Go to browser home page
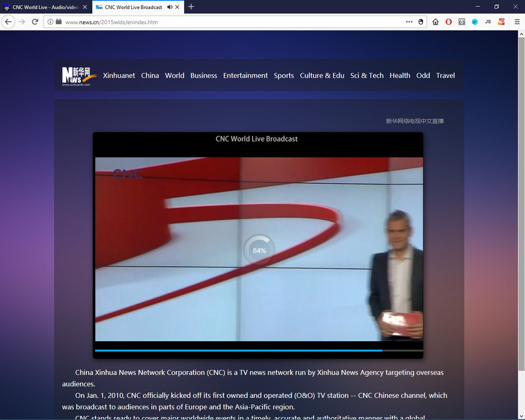The height and width of the screenshot is (420, 525). 435,22
